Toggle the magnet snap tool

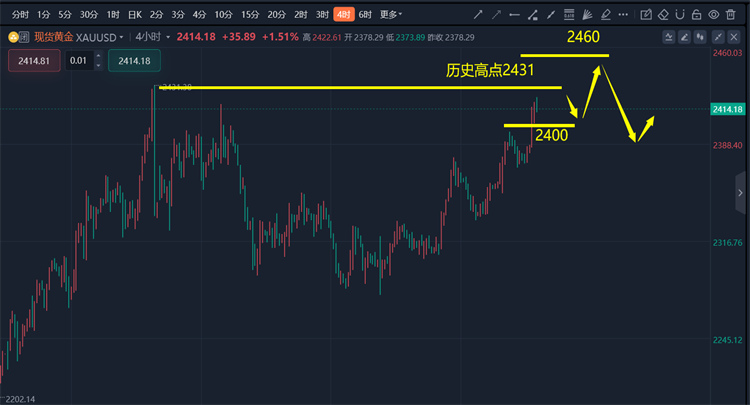pos(680,15)
